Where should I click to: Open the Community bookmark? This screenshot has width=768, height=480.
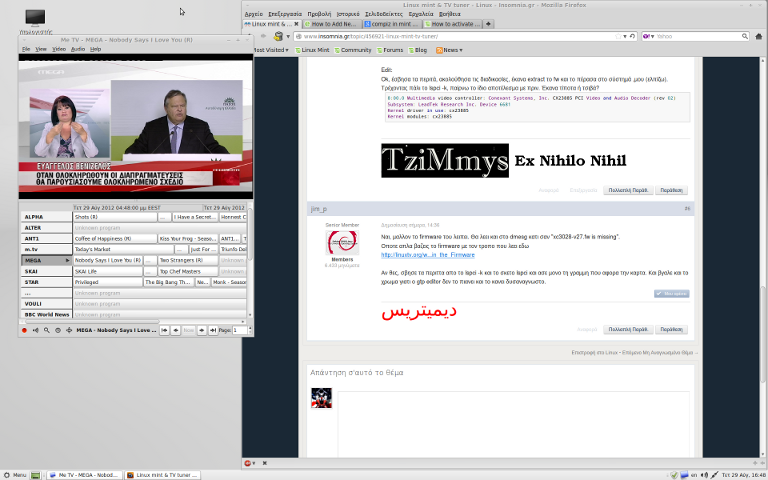click(353, 50)
